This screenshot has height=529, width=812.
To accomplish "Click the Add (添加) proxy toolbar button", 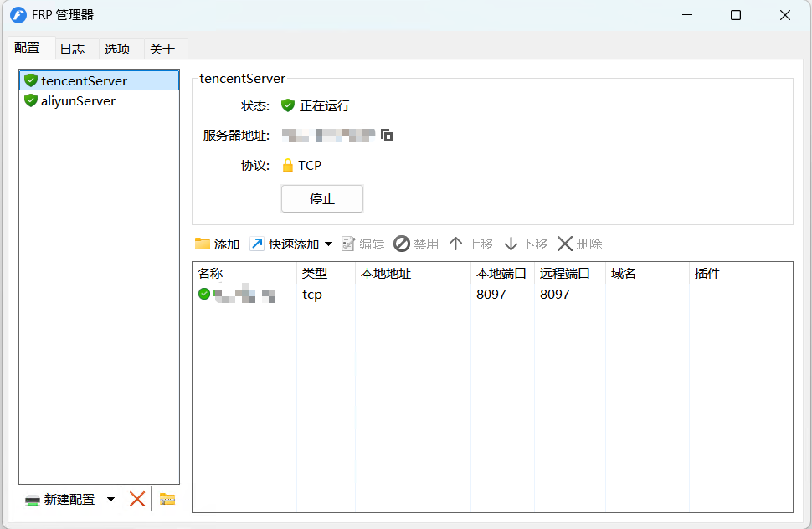I will (x=217, y=244).
